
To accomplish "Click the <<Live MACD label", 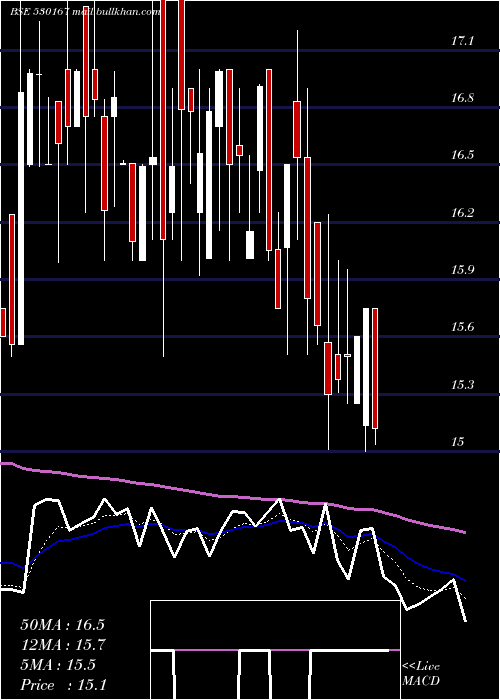I will coord(421,674).
